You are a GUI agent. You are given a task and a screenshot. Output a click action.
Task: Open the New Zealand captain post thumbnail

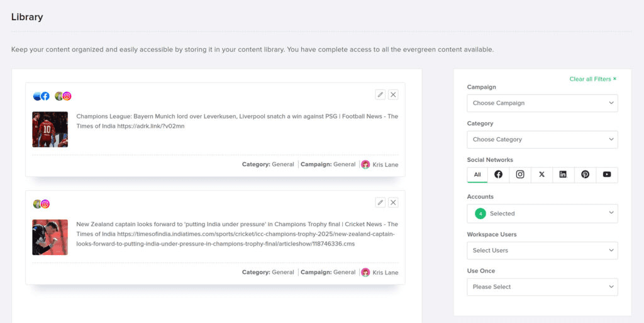coord(50,237)
